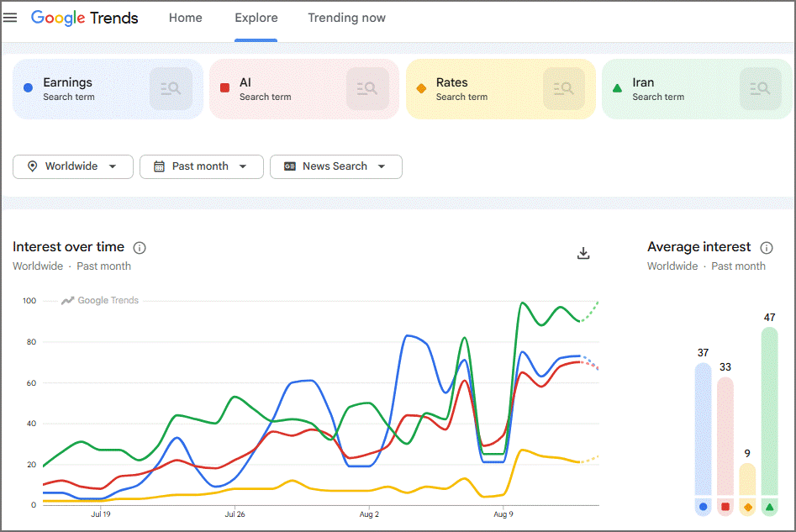Open the hamburger main menu
This screenshot has width=796, height=532.
10,18
